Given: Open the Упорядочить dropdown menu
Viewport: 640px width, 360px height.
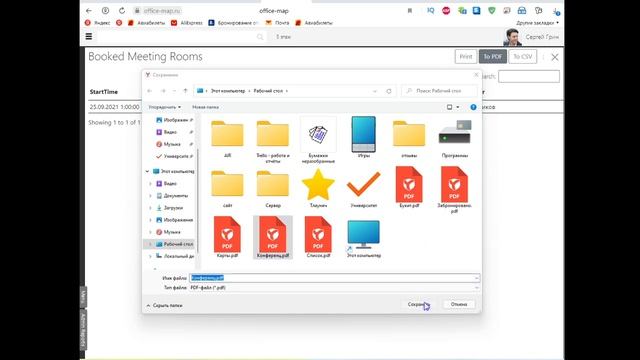Looking at the screenshot, I should (x=164, y=107).
